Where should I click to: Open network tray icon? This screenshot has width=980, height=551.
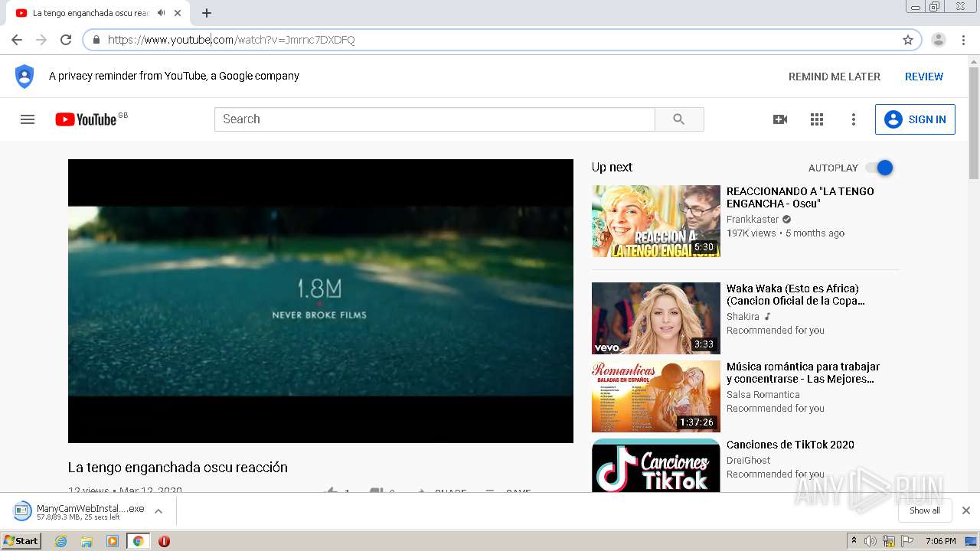click(889, 541)
